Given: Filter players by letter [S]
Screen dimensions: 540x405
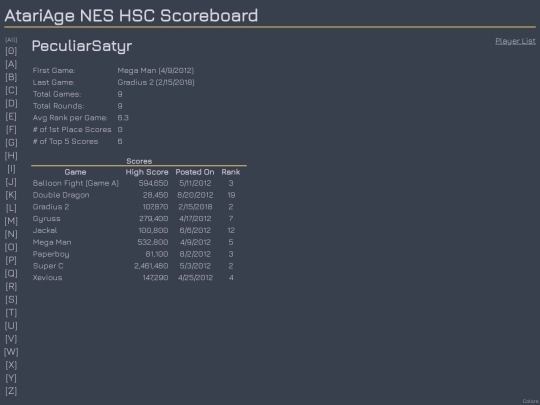Looking at the screenshot, I should pyautogui.click(x=11, y=300).
